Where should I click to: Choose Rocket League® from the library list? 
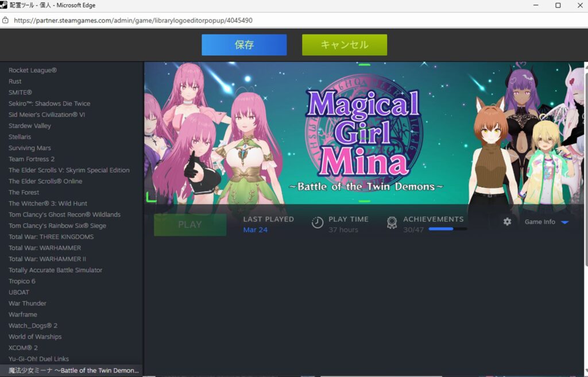(x=33, y=70)
